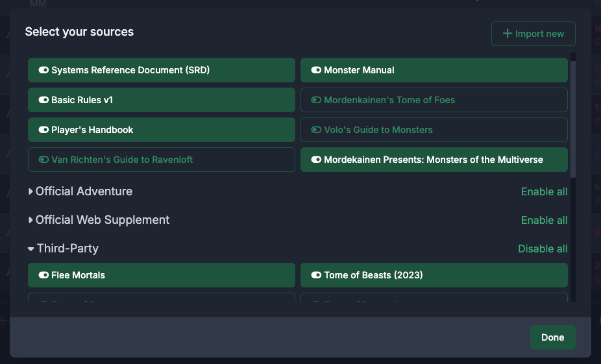
Task: Click the plus icon on Import new
Action: tap(508, 34)
